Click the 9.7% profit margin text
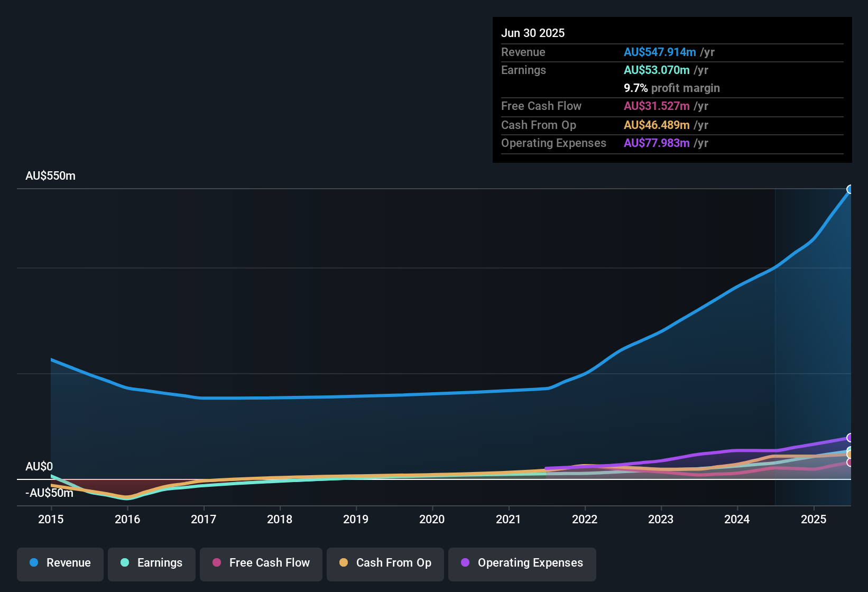 [x=671, y=88]
